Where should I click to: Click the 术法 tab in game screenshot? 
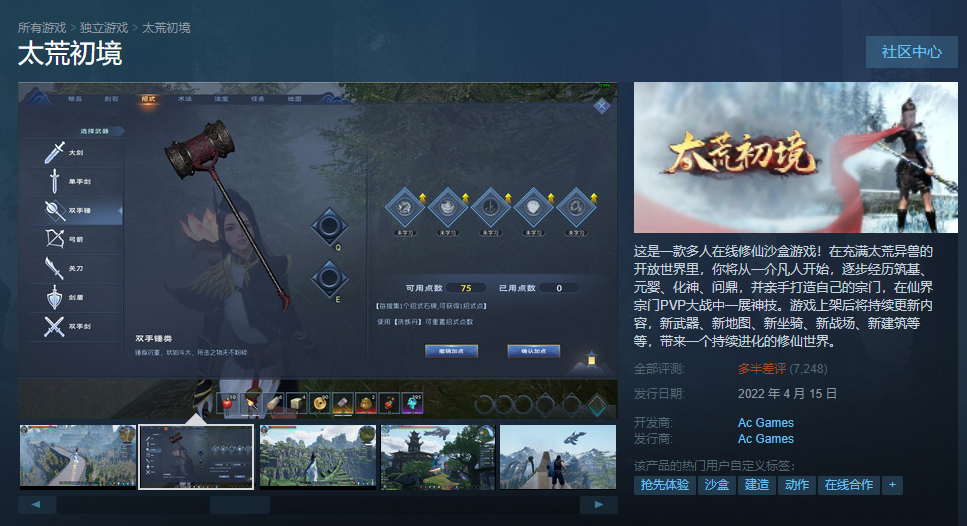[x=184, y=99]
